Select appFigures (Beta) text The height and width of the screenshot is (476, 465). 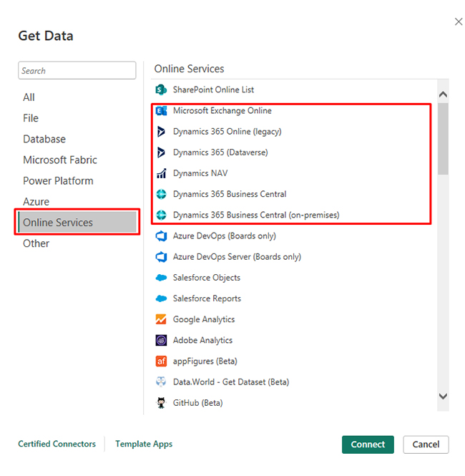point(205,361)
